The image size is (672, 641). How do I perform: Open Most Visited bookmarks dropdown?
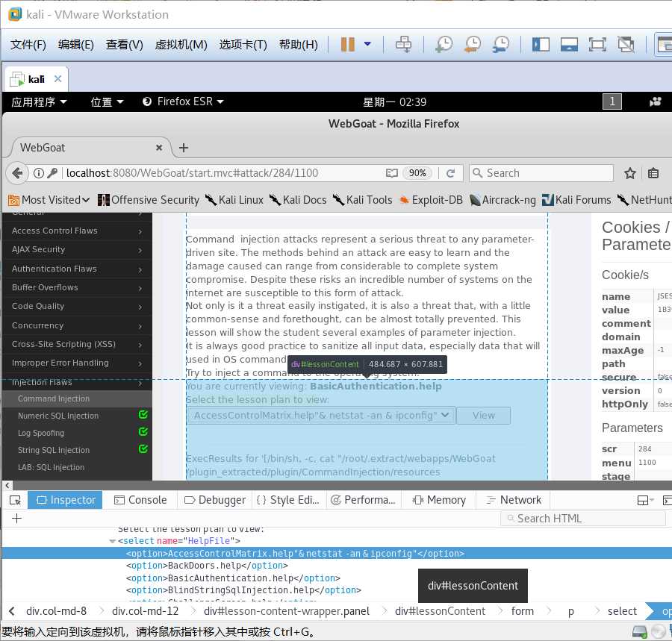(49, 200)
